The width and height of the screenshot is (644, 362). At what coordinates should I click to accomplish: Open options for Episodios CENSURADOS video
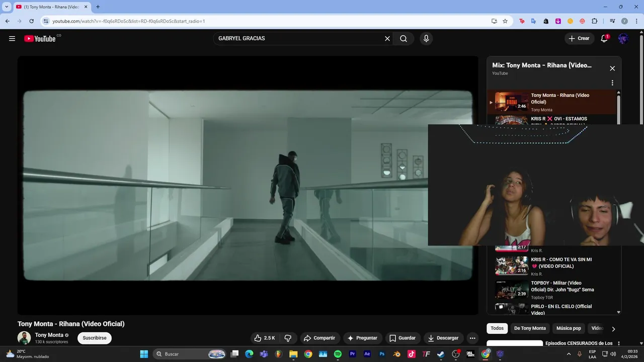coord(619,344)
